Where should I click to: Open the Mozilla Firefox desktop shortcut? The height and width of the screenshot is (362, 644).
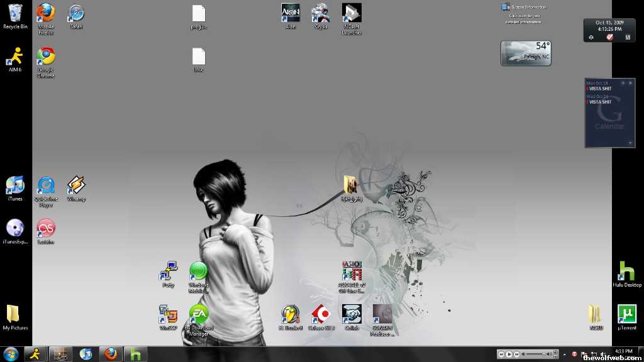(46, 13)
